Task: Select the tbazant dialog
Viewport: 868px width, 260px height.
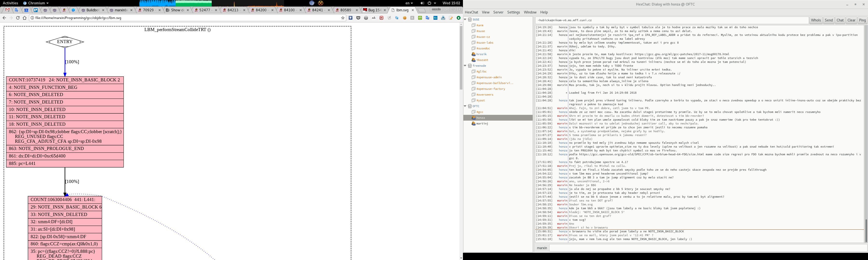Action: point(482,60)
